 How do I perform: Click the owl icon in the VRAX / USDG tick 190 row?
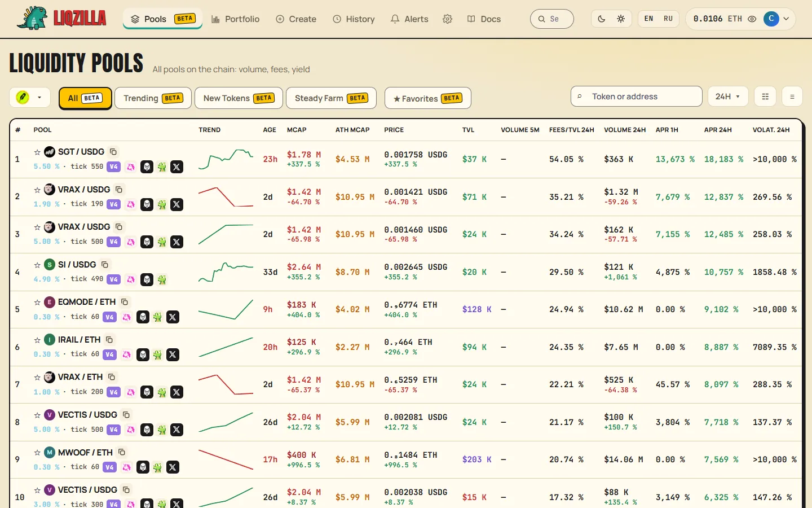coord(147,204)
